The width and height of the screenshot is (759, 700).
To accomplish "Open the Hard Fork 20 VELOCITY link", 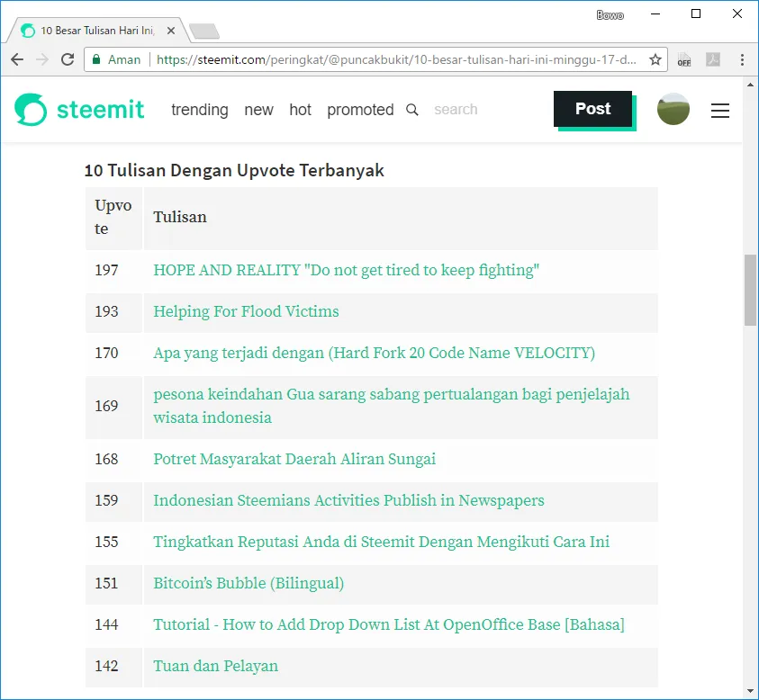I will 375,353.
